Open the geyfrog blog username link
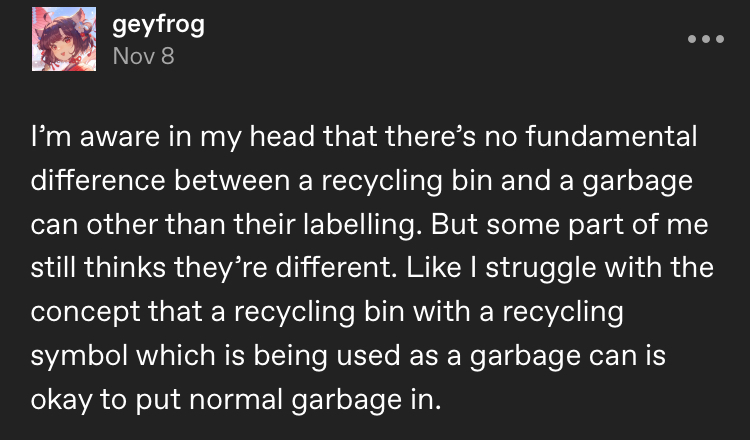 tap(158, 24)
